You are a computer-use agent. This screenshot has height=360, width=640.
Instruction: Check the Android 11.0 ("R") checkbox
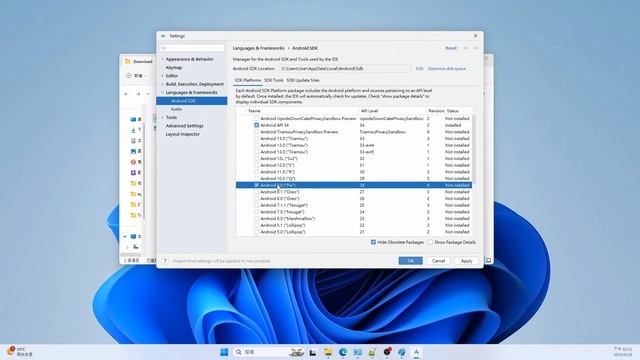tap(256, 172)
